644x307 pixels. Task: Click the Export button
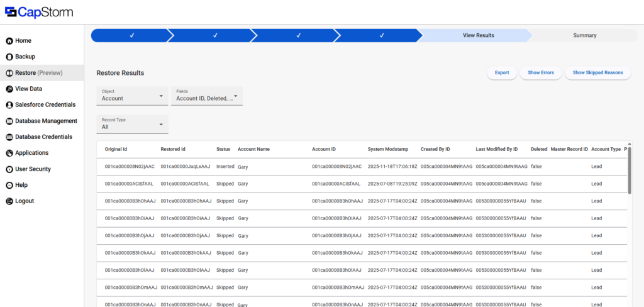[501, 73]
